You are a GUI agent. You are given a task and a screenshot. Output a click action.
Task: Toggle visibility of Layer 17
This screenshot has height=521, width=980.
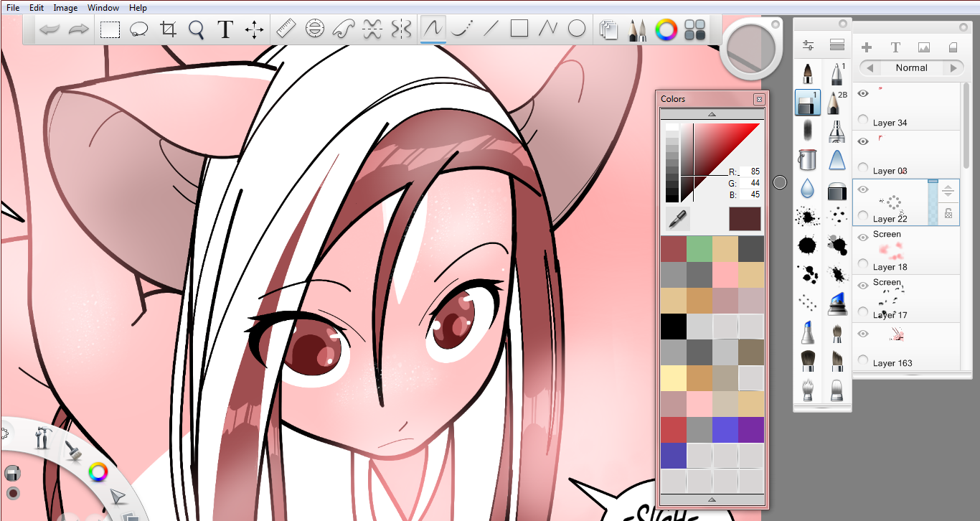863,286
